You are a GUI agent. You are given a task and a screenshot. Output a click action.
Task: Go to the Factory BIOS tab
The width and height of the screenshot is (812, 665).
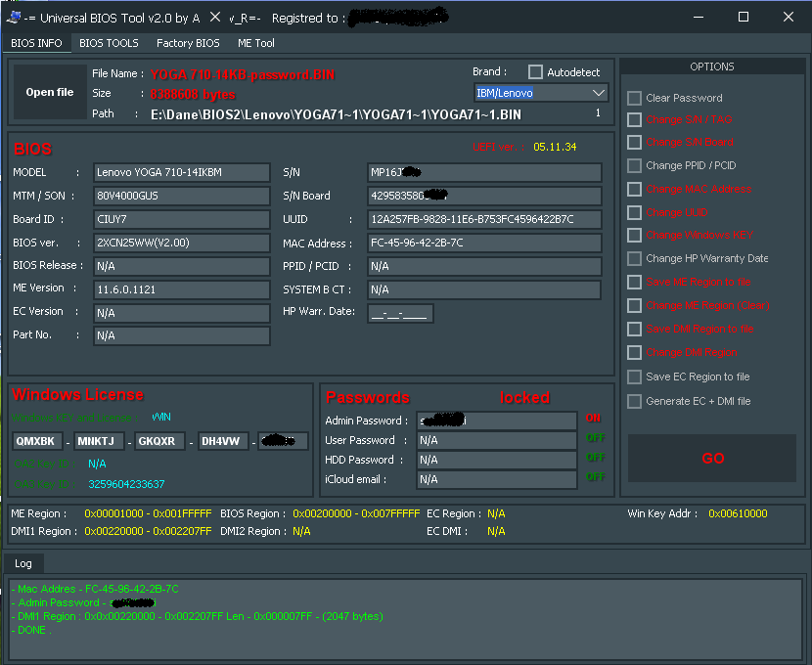[x=188, y=43]
